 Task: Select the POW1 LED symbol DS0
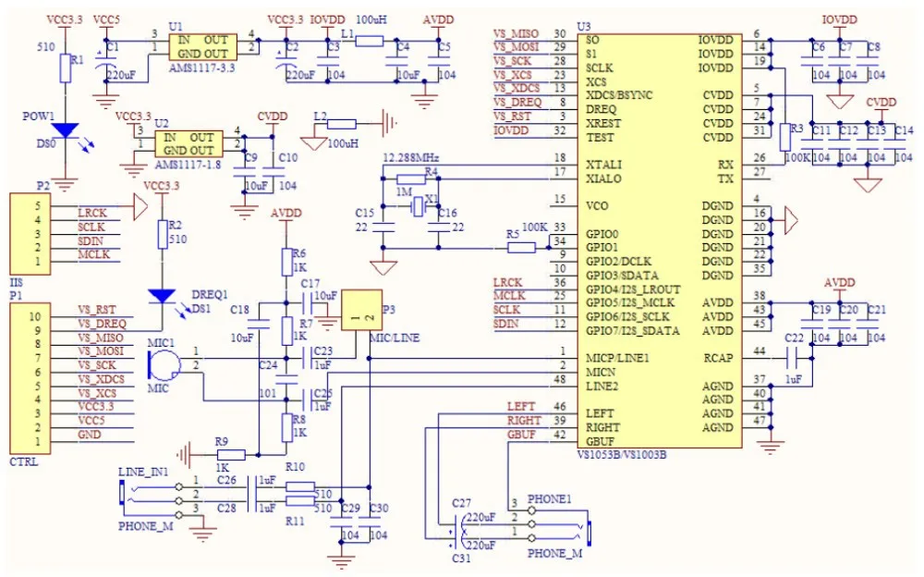pos(66,131)
